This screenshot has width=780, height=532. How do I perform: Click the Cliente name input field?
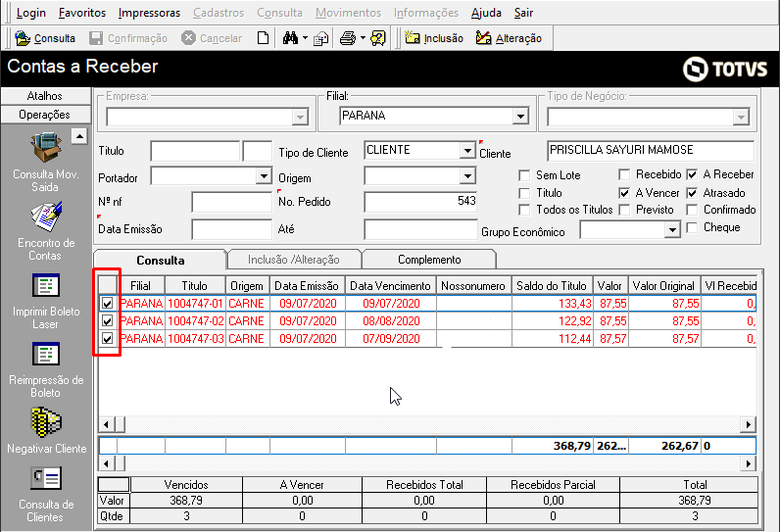[651, 151]
